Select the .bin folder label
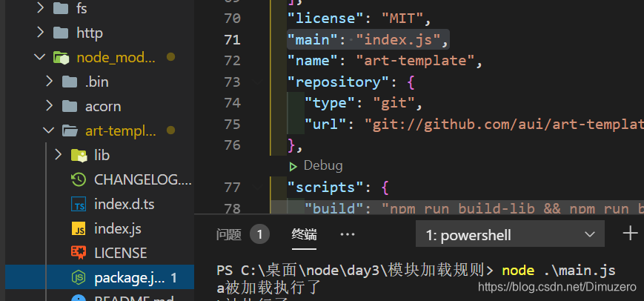Screen dimensions: 644x301 [x=97, y=82]
